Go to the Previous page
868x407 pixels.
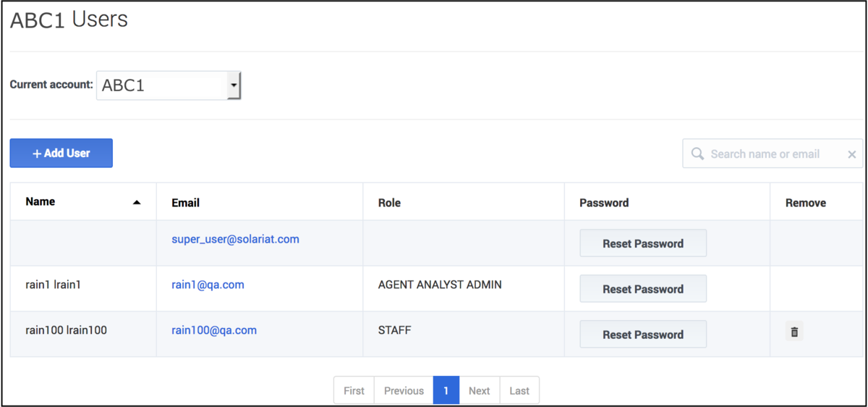pos(404,390)
